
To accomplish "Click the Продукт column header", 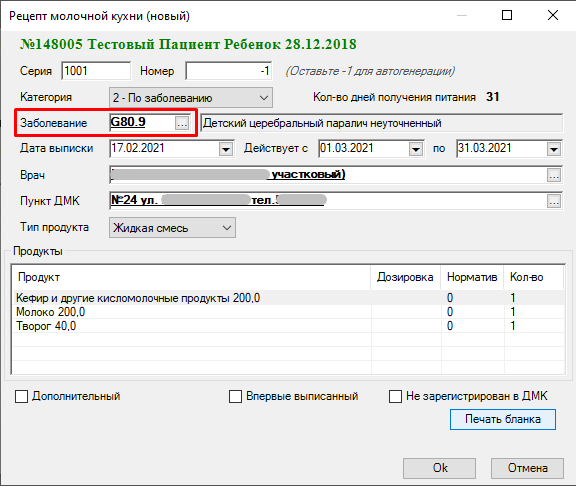I will coord(191,277).
